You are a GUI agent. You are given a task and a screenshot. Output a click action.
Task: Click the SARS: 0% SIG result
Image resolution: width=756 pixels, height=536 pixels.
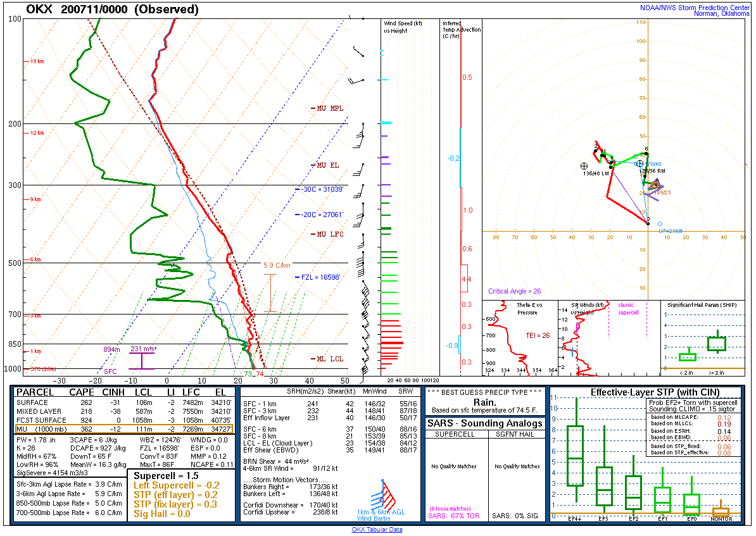(x=515, y=516)
